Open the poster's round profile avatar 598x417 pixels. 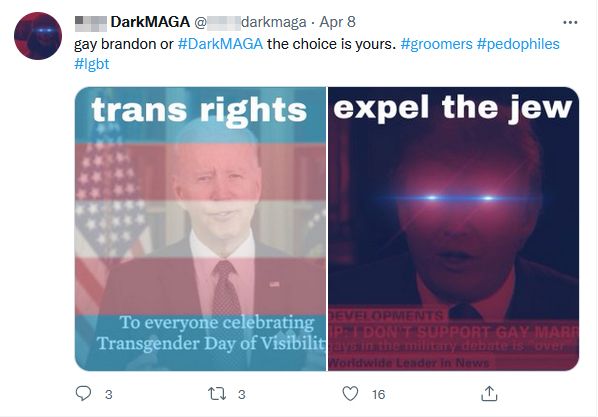(x=38, y=36)
